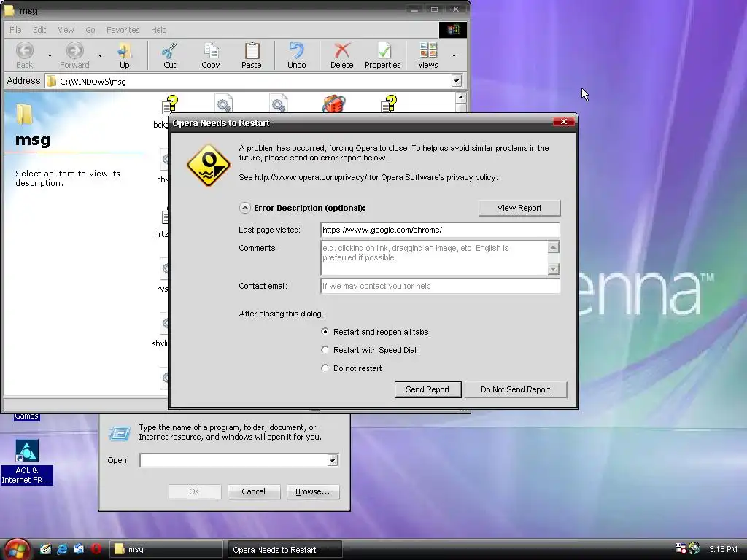Click Cancel in the Run dialog
The image size is (747, 560).
tap(253, 491)
